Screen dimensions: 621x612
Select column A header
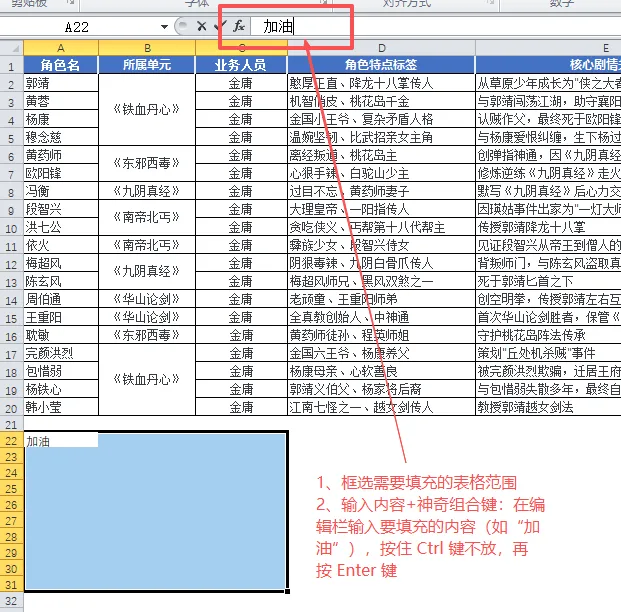point(61,48)
